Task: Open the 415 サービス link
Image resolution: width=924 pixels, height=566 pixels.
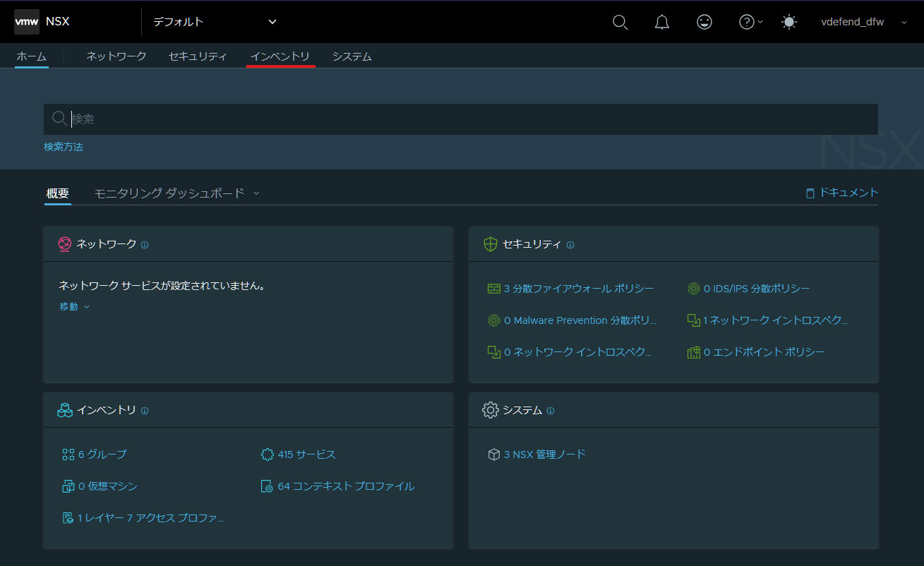Action: 299,454
